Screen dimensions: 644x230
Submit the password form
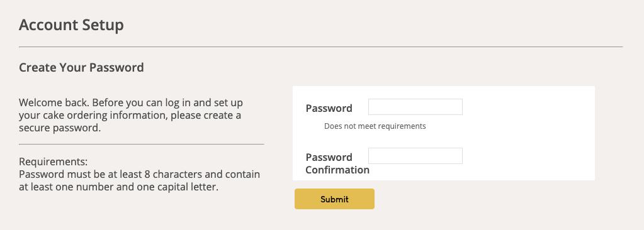334,199
